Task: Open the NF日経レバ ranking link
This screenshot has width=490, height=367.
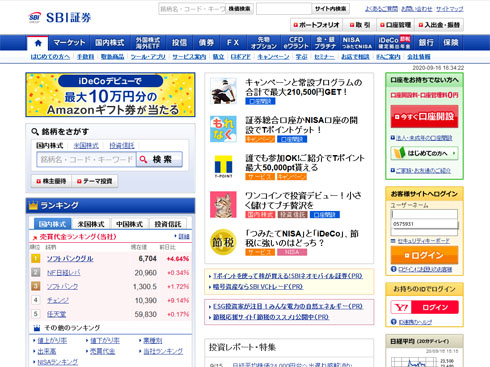Action: tap(63, 273)
